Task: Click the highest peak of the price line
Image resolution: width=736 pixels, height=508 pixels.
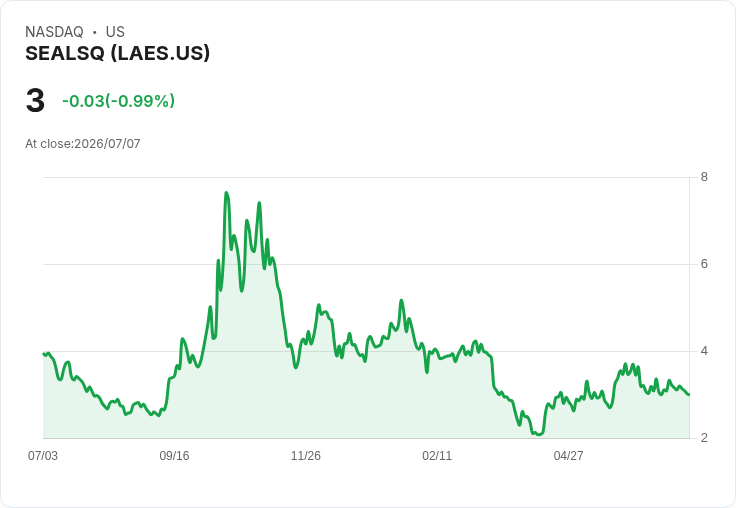Action: (226, 192)
